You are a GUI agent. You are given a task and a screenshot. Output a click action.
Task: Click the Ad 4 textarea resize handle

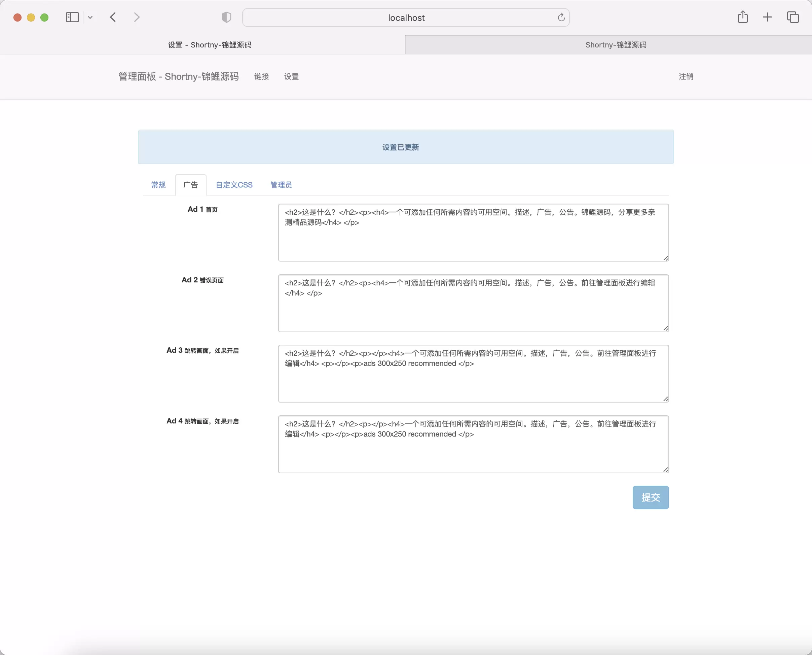(x=665, y=470)
